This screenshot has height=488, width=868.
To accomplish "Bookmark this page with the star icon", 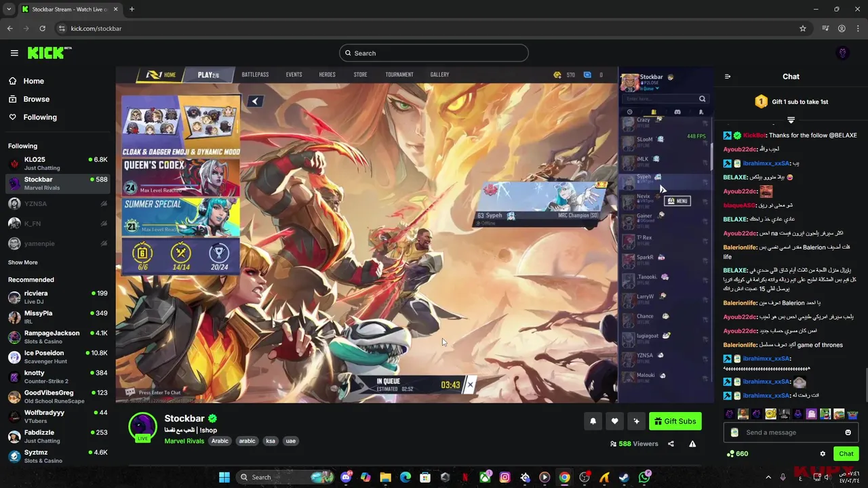I will point(803,28).
